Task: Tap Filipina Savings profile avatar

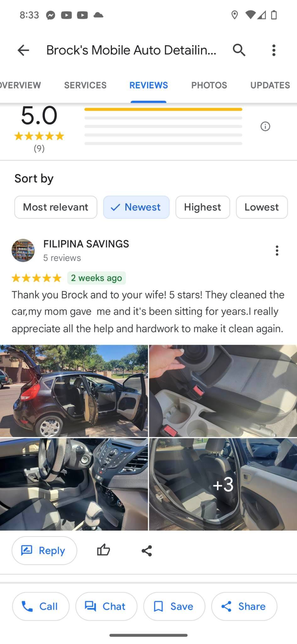Action: (23, 251)
